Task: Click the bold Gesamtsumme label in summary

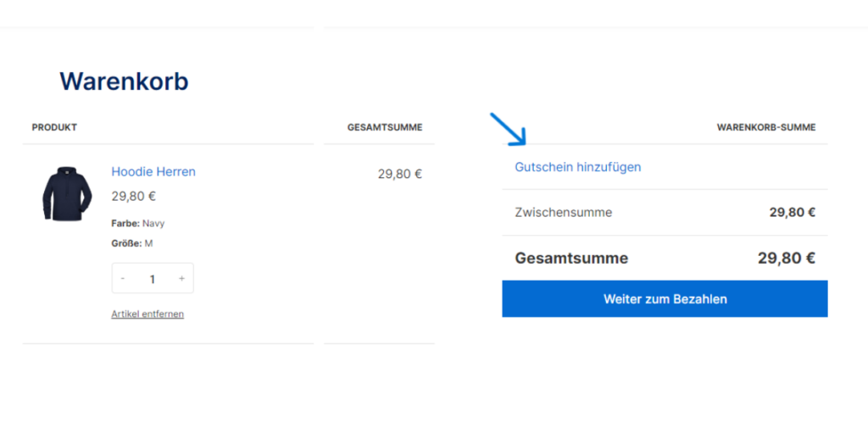Action: point(571,258)
